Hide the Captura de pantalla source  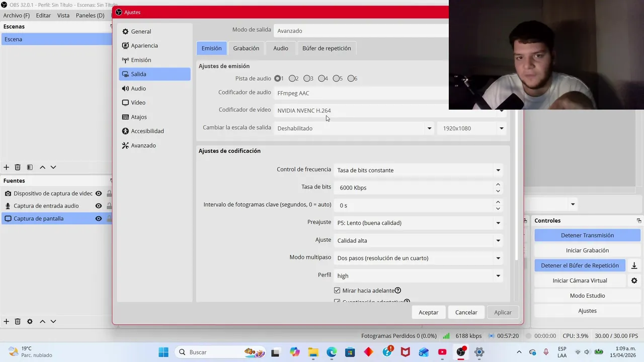pyautogui.click(x=99, y=219)
